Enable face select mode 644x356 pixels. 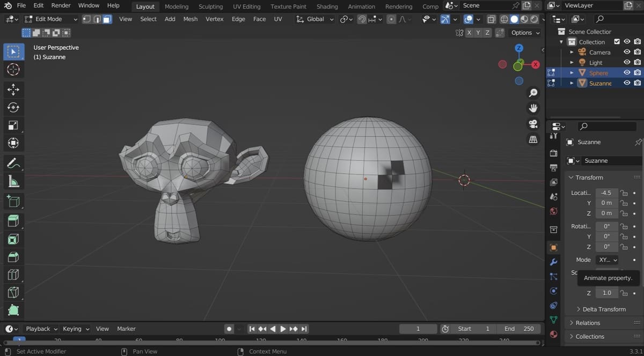(107, 19)
